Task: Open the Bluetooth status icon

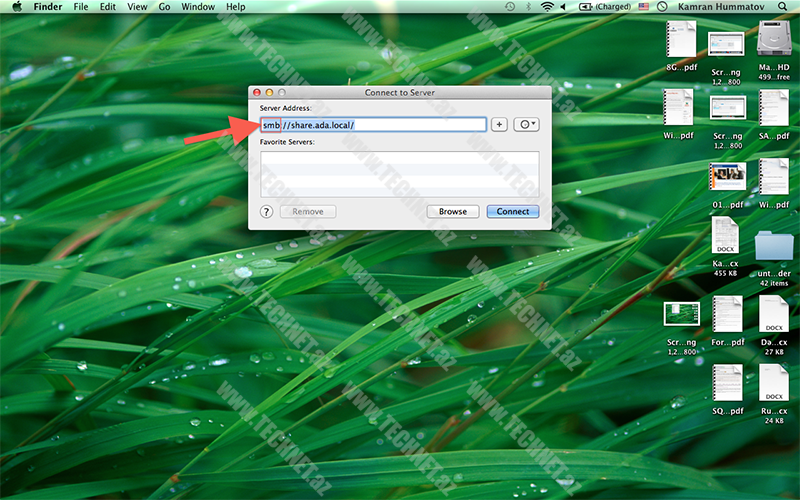Action: [529, 7]
